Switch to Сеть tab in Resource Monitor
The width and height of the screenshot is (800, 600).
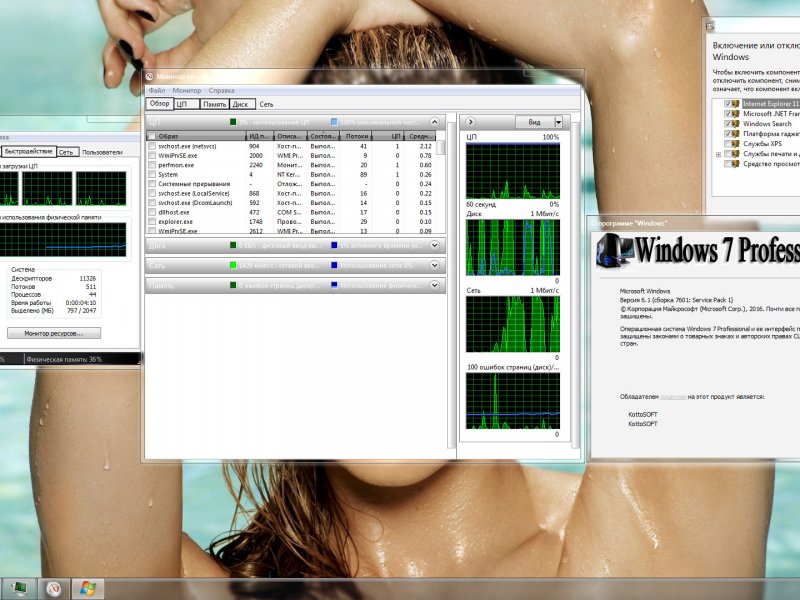[266, 104]
